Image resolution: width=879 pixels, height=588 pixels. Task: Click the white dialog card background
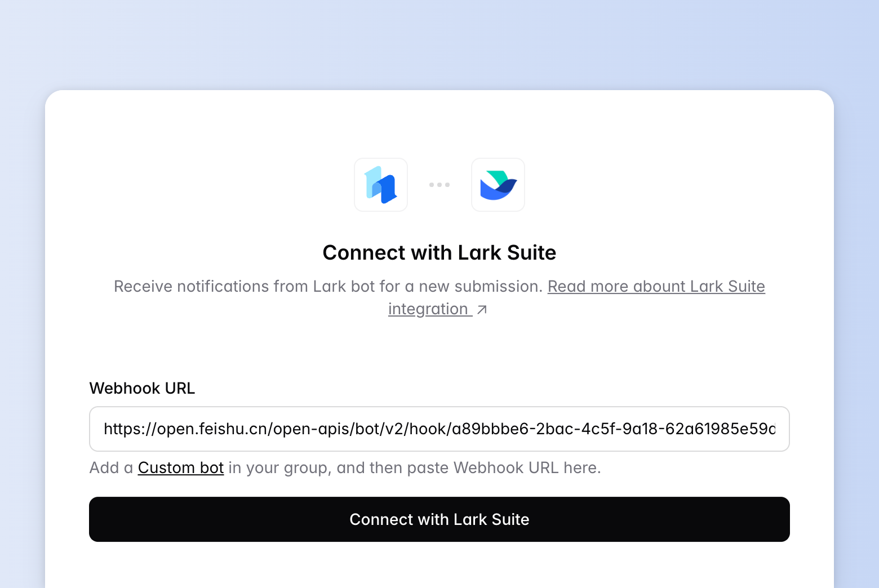point(439,349)
